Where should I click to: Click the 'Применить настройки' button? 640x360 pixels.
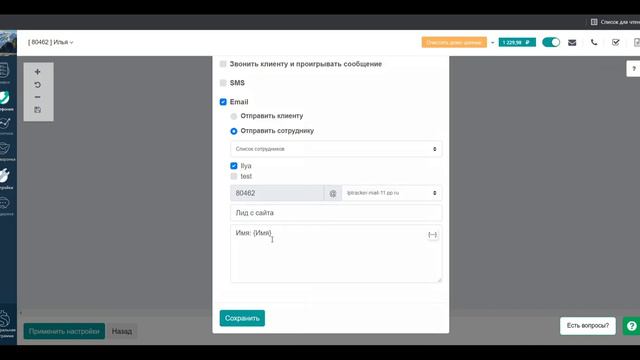(64, 331)
